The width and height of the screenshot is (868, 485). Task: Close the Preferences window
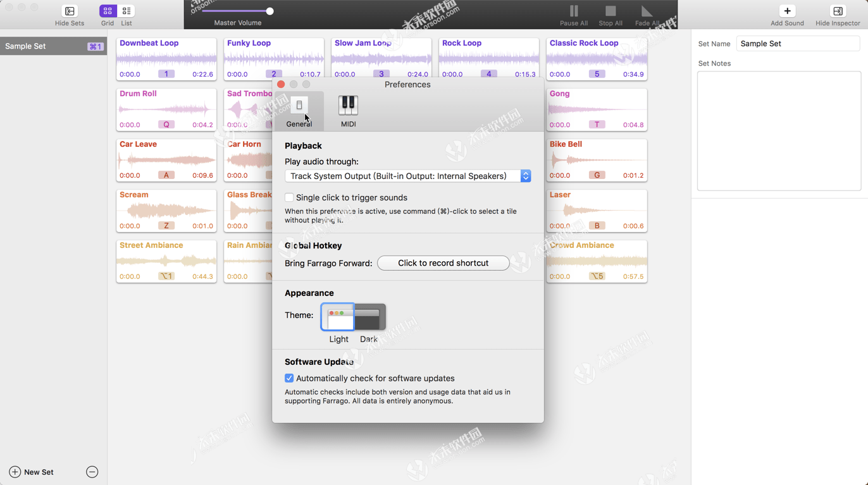click(281, 84)
